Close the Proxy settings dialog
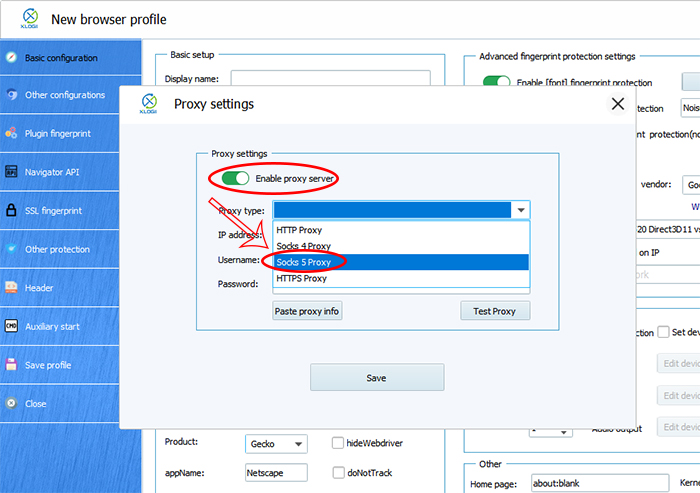The width and height of the screenshot is (700, 493). tap(617, 104)
